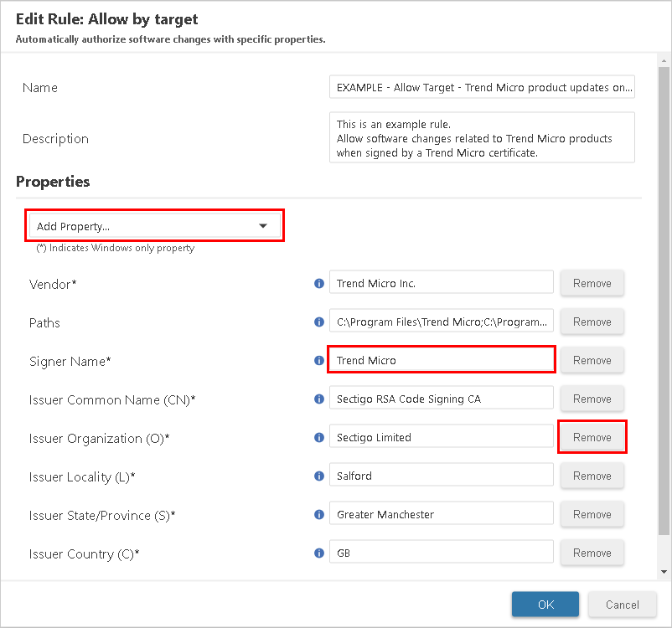Click the Issuer Common Name info icon
This screenshot has height=628, width=672.
click(x=318, y=399)
